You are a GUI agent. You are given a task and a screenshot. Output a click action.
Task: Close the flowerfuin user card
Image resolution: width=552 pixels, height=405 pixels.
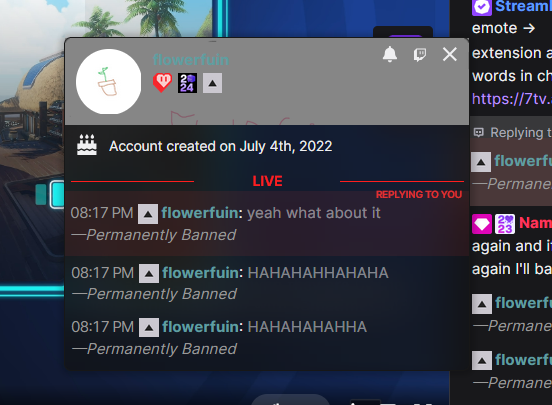coord(450,55)
